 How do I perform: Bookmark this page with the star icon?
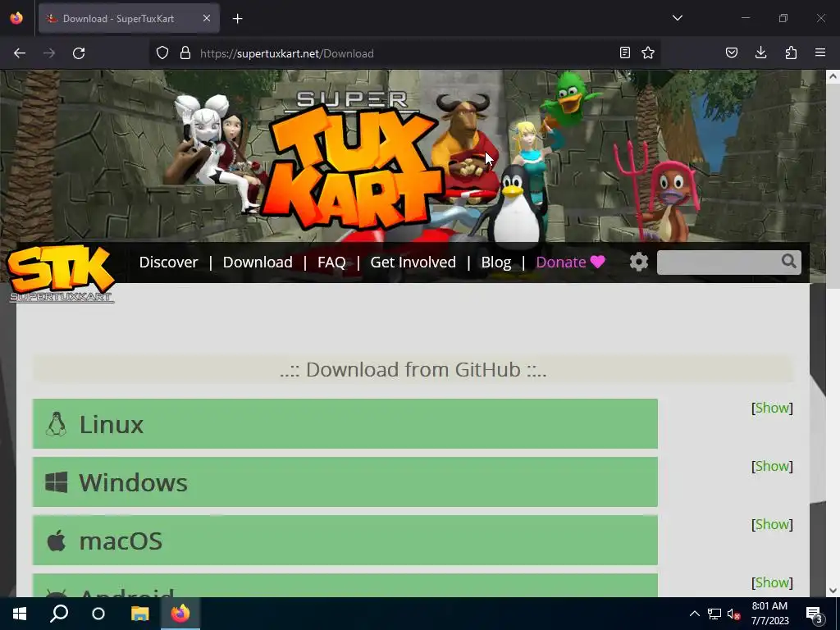click(x=648, y=53)
